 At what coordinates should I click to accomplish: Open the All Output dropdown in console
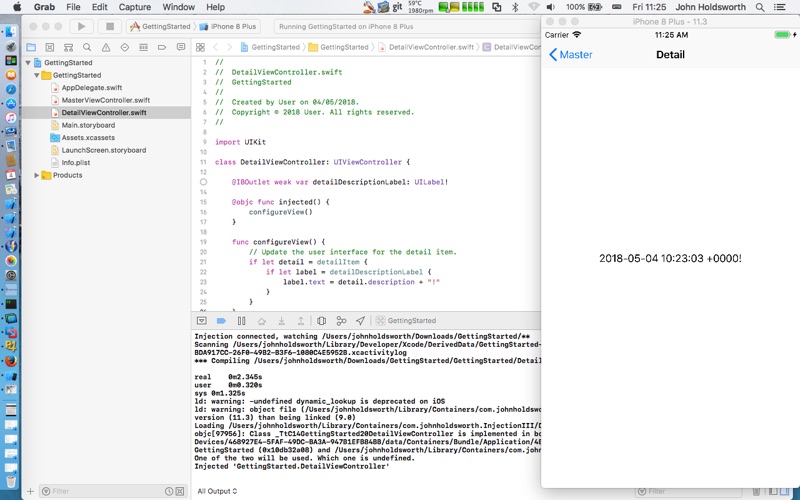click(x=217, y=491)
